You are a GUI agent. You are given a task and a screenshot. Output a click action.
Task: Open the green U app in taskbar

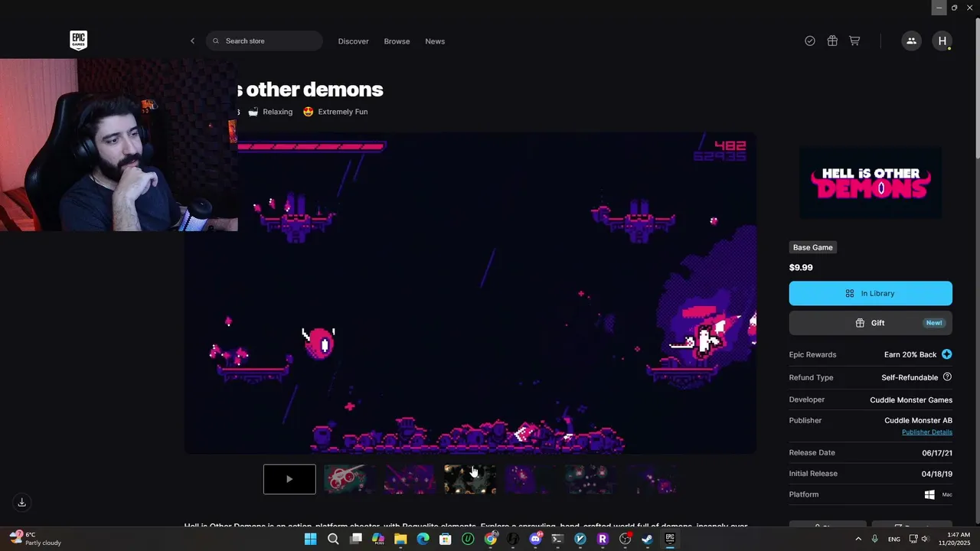coord(468,539)
